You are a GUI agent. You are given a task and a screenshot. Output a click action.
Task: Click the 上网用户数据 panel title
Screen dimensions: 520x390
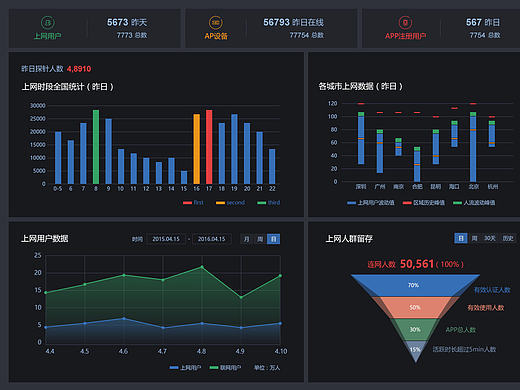tap(45, 239)
